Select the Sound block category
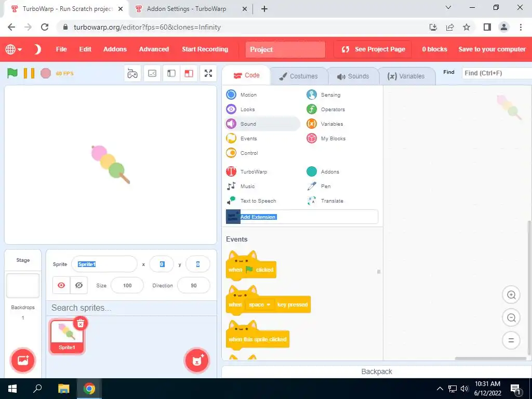The width and height of the screenshot is (532, 399). 263,124
